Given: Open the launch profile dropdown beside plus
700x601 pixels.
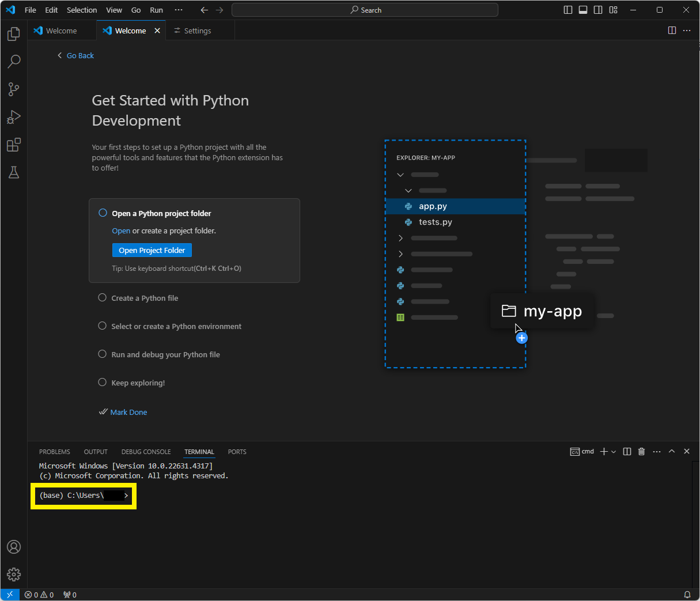Looking at the screenshot, I should [614, 452].
